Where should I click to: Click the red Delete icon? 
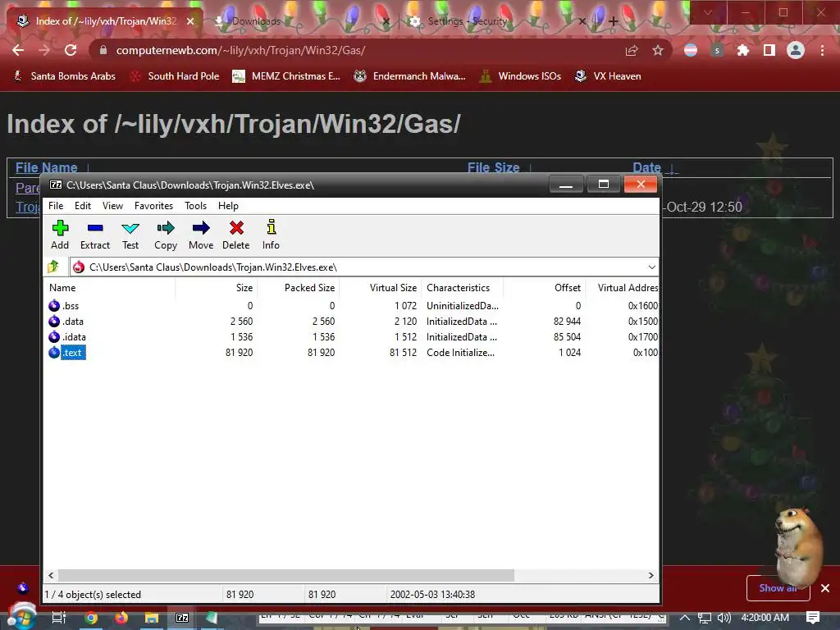[x=236, y=228]
